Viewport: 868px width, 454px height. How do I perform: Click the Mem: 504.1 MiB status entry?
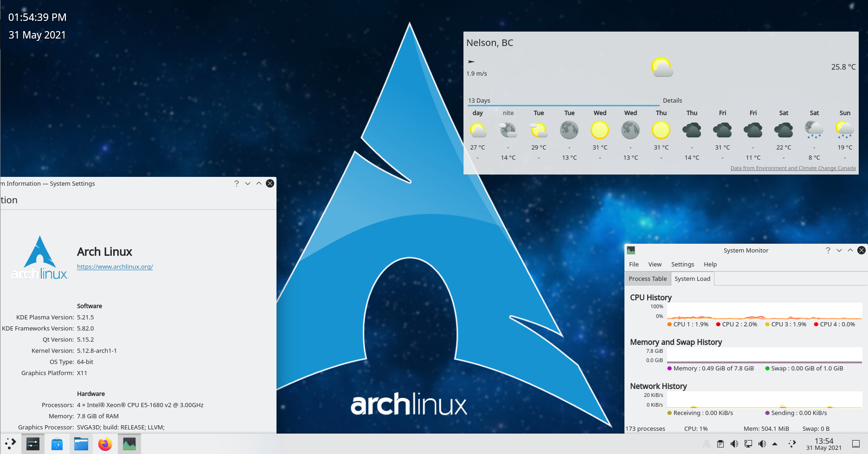click(766, 428)
